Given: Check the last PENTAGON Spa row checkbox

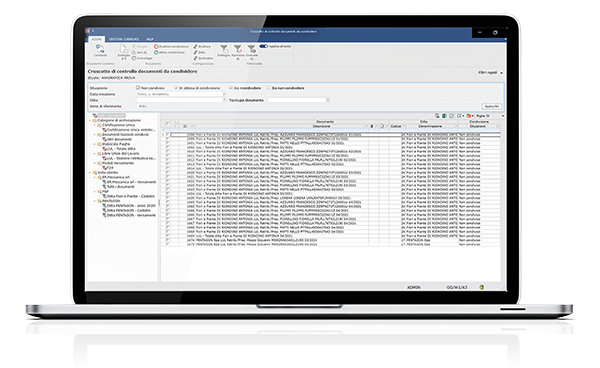Looking at the screenshot, I should tap(167, 244).
